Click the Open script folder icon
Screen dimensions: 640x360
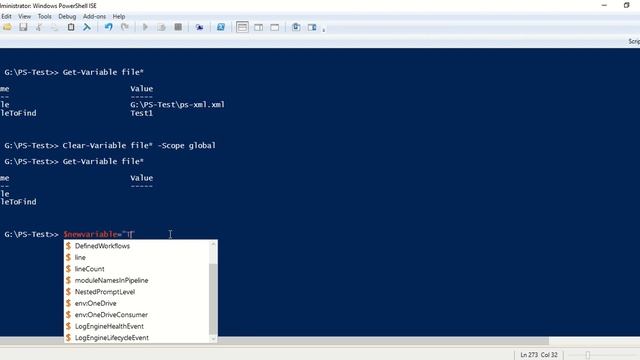pyautogui.click(x=7, y=27)
